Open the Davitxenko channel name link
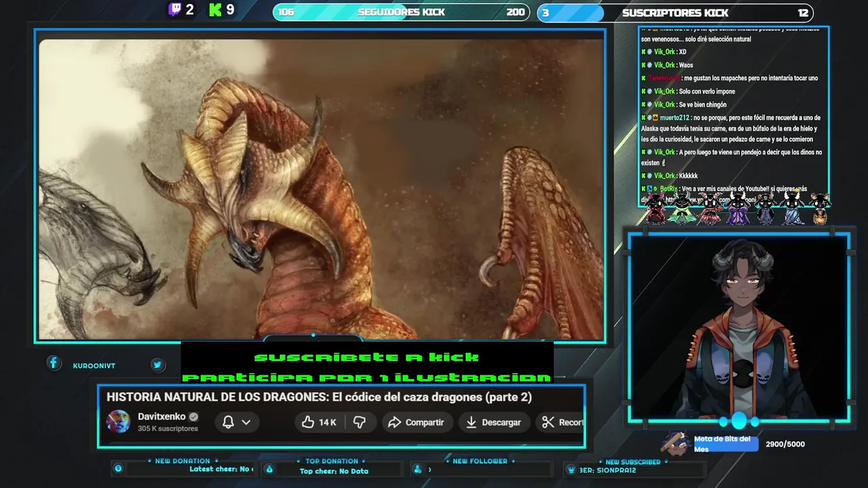This screenshot has width=868, height=488. [161, 417]
